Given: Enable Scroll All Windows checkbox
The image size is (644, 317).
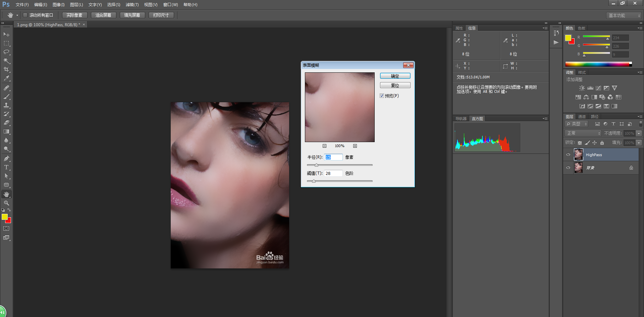Looking at the screenshot, I should point(25,15).
